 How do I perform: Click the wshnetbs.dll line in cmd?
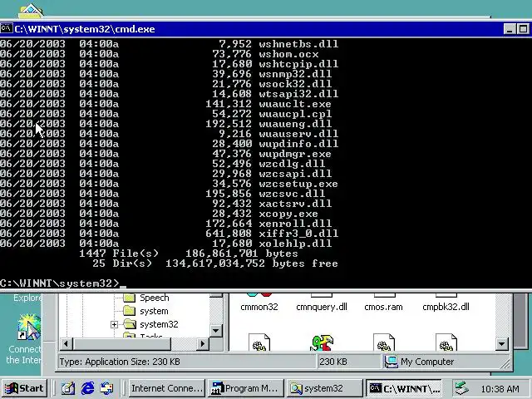170,44
